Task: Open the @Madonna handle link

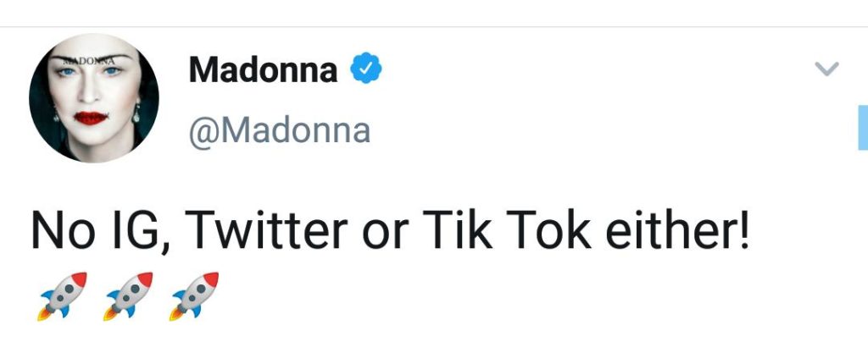Action: click(x=280, y=131)
